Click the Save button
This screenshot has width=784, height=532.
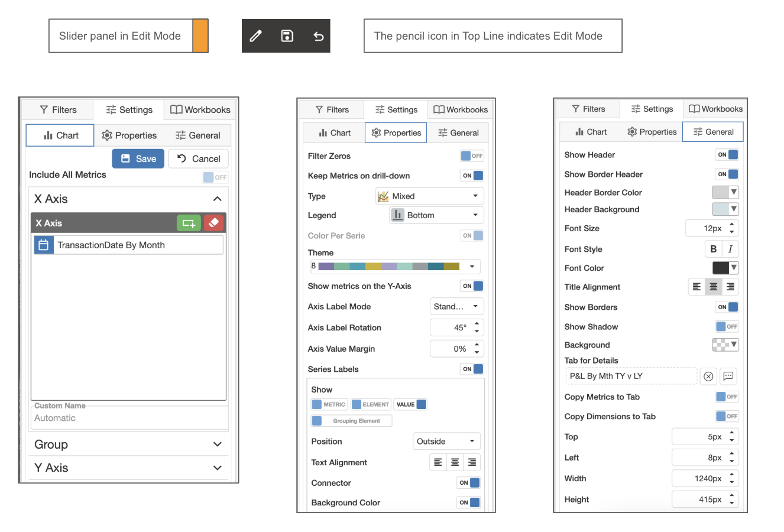(x=138, y=158)
